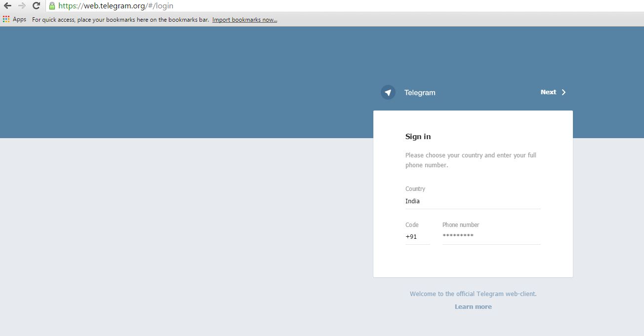The height and width of the screenshot is (336, 644).
Task: Click the 'Welcome to the official Telegram web-client' text
Action: pos(473,294)
